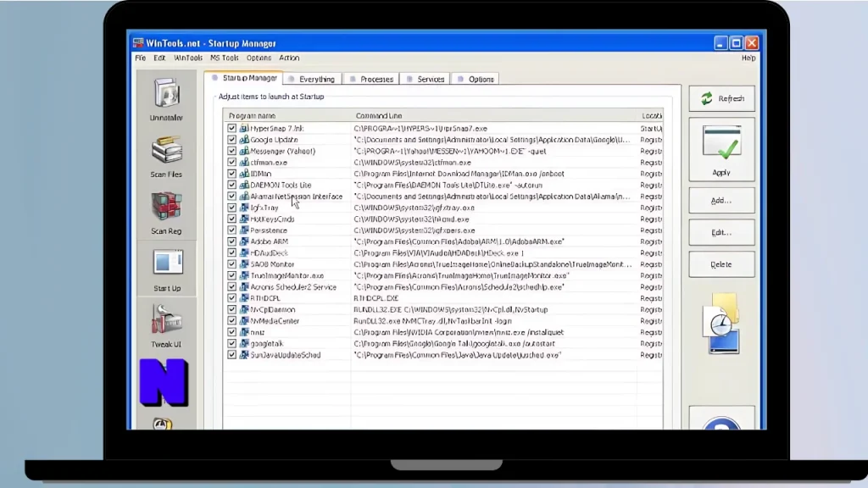Open the Help menu
Screen dimensions: 868x488
pyautogui.click(x=748, y=58)
